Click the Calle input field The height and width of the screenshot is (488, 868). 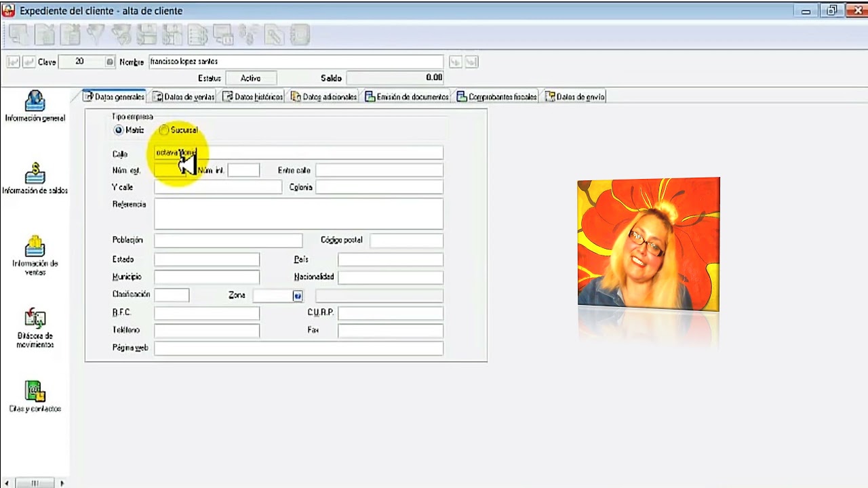(298, 153)
